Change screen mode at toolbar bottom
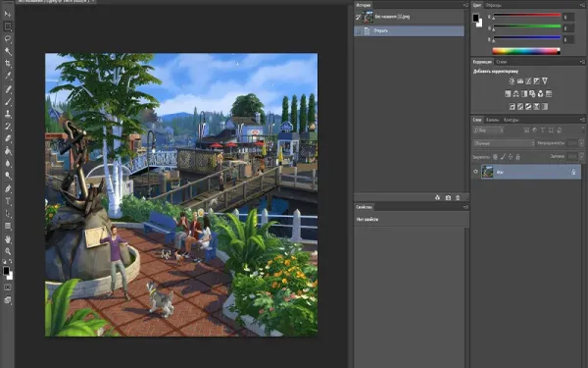 click(x=8, y=300)
